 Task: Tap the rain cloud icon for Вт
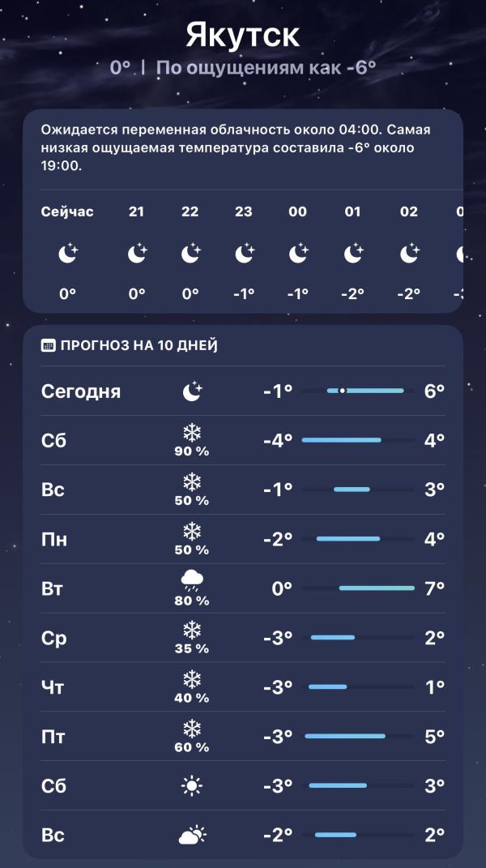point(192,579)
